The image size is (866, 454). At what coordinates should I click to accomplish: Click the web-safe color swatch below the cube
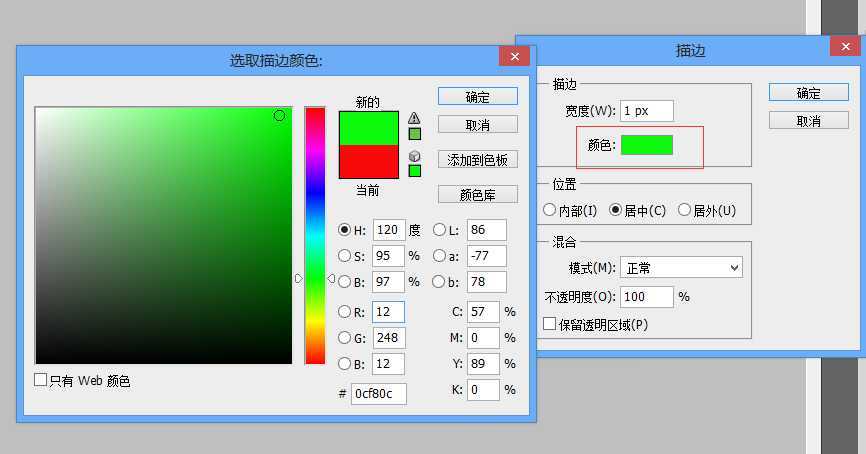coord(414,170)
